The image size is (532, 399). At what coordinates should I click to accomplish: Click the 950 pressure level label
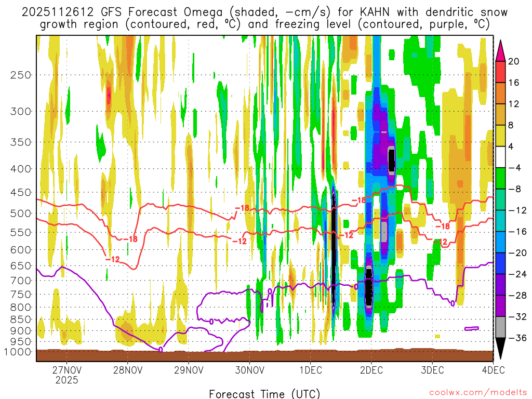tap(21, 342)
